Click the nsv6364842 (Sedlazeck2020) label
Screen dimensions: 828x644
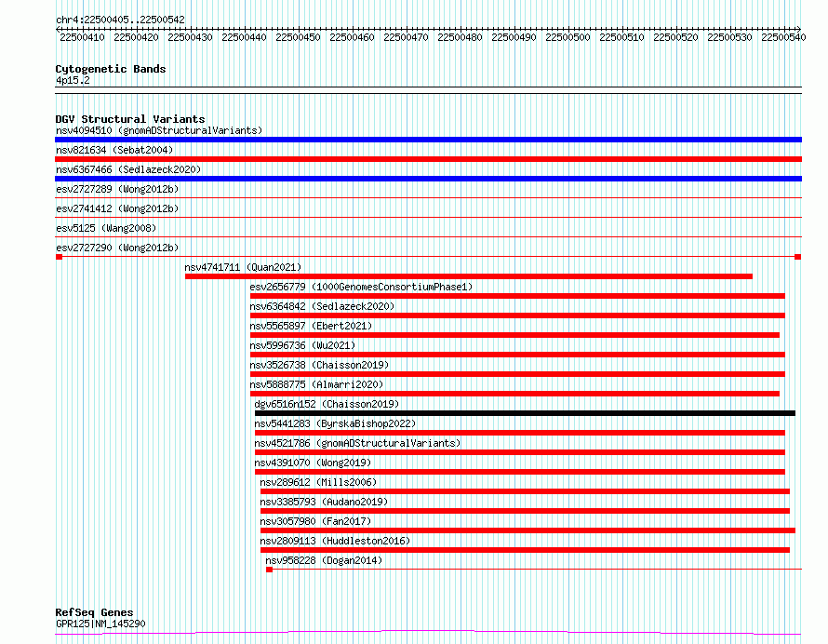(x=322, y=306)
